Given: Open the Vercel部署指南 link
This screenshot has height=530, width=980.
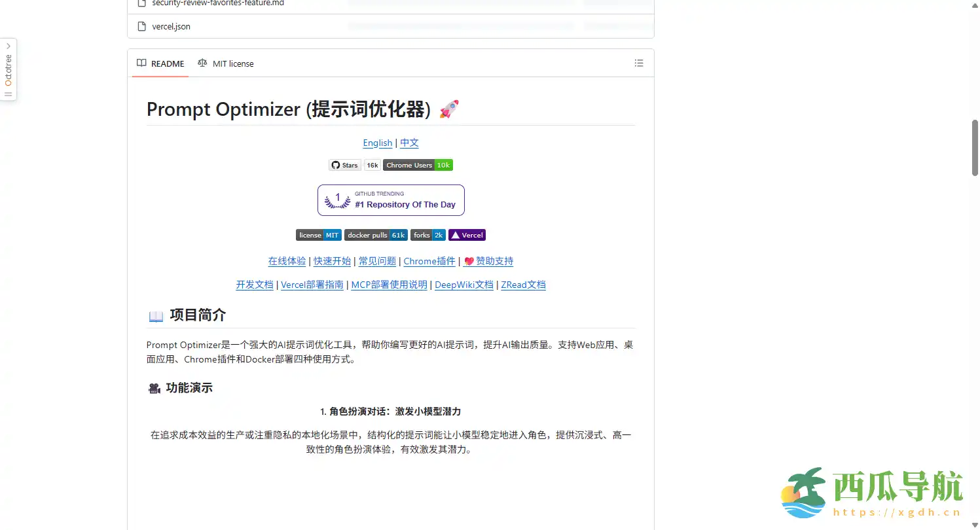Looking at the screenshot, I should pos(312,285).
